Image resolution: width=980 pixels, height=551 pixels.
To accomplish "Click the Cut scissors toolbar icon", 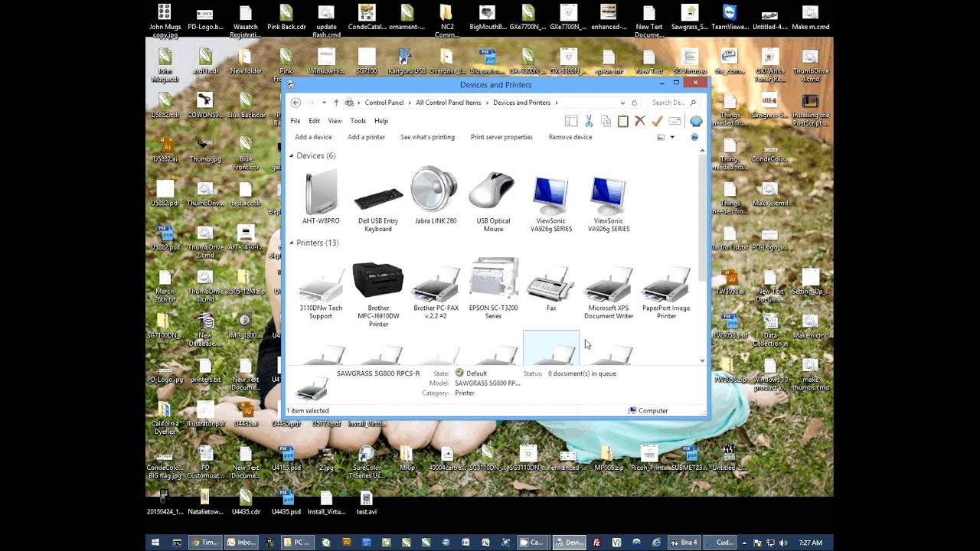I will click(589, 121).
